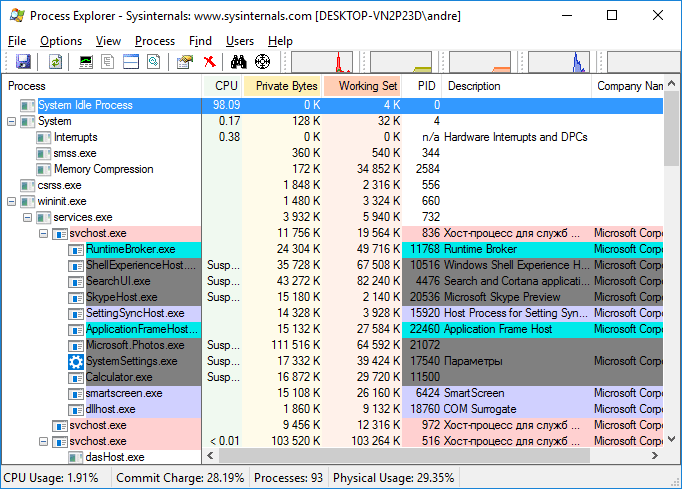Collapse the wininit.exe tree node
682x489 pixels.
tap(12, 201)
